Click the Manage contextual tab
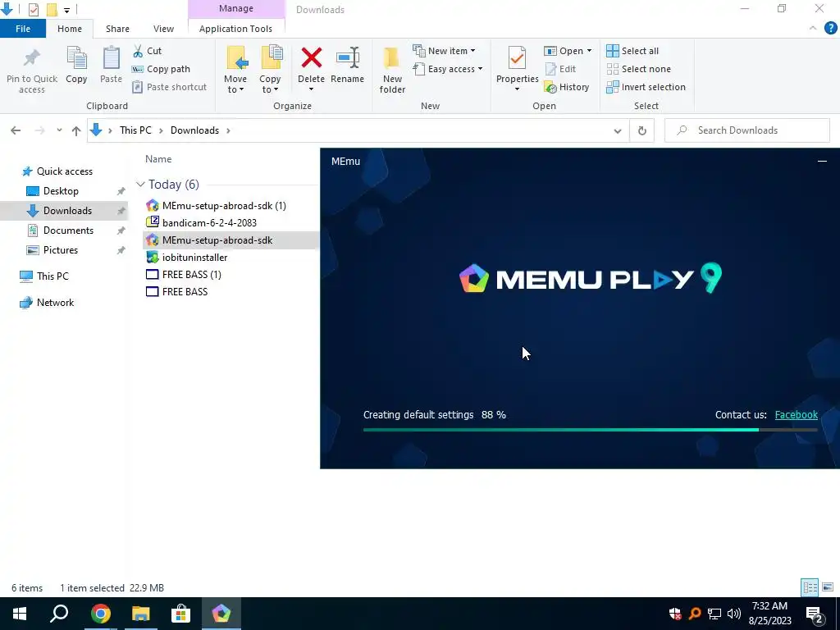 (235, 8)
